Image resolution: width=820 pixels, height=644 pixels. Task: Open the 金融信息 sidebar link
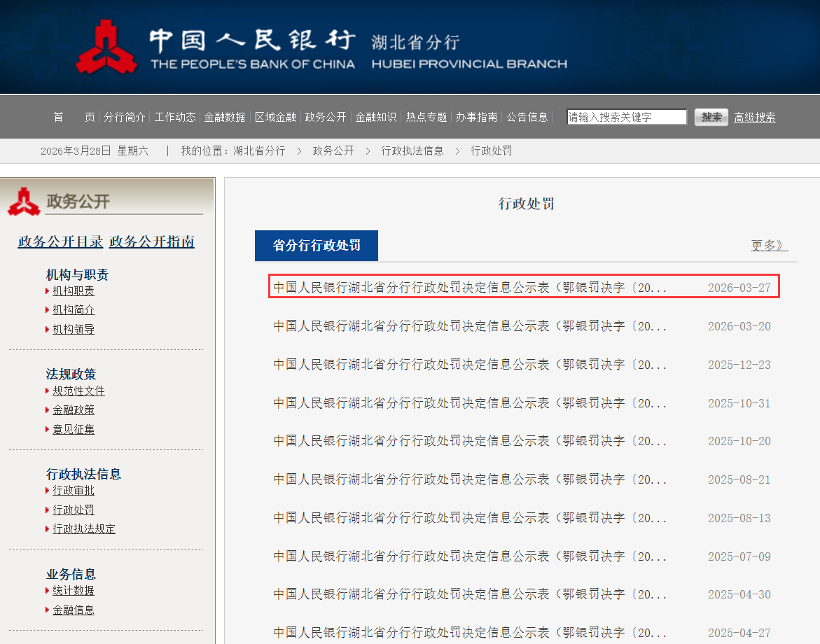(x=74, y=610)
